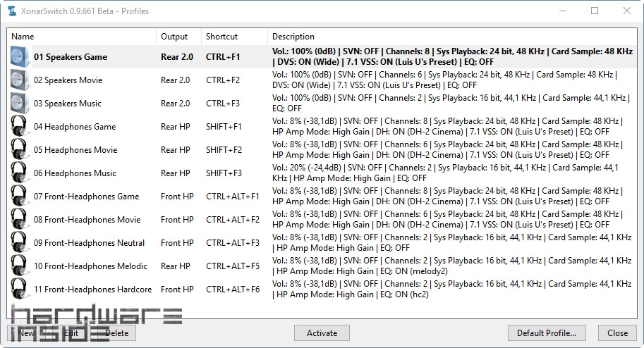Click the CTRL+F2 shortcut cell
The image size is (644, 348).
(223, 80)
